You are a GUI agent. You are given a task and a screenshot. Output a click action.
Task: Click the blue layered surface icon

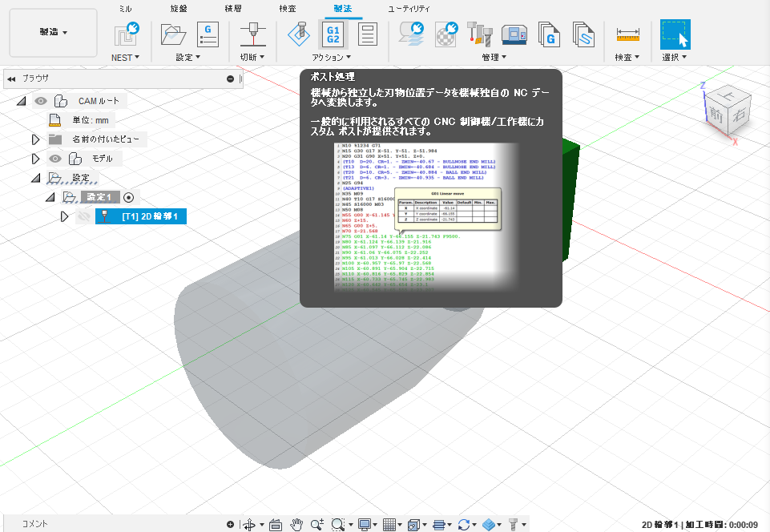[x=488, y=525]
